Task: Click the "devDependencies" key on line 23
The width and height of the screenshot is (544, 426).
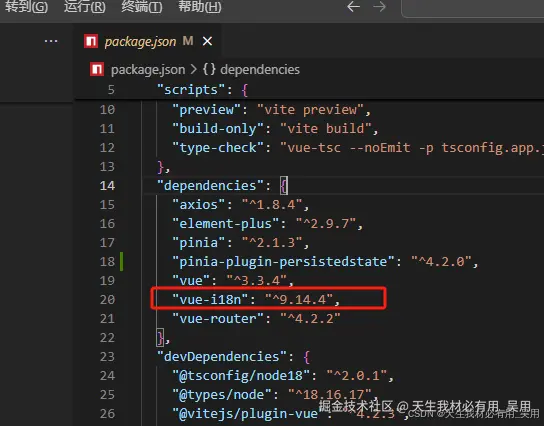Action: point(221,357)
